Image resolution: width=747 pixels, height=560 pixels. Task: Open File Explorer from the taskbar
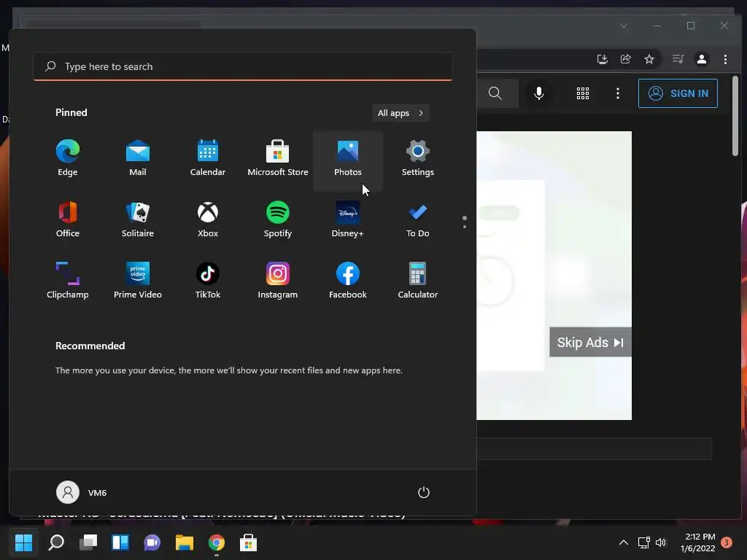pos(185,542)
